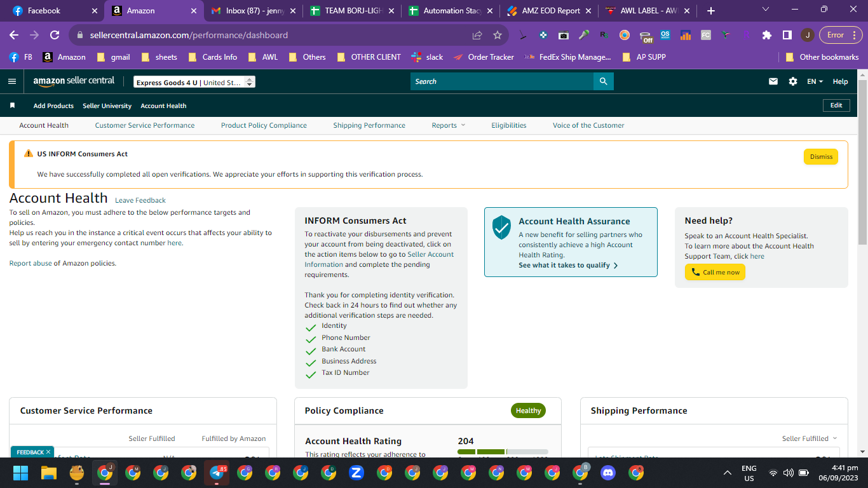Click the orange bar chart extension
The height and width of the screenshot is (488, 868).
[x=686, y=35]
